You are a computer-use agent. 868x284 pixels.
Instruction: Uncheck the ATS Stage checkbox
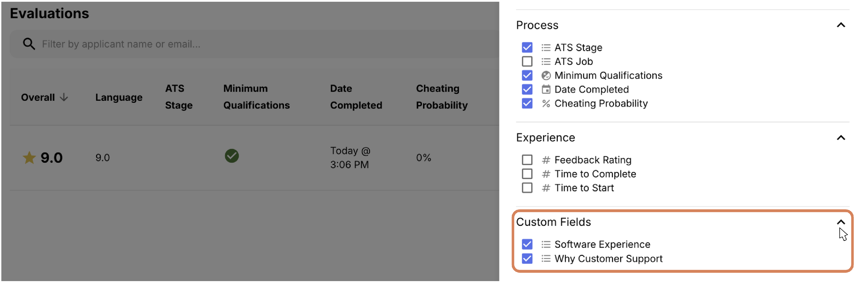(x=527, y=47)
